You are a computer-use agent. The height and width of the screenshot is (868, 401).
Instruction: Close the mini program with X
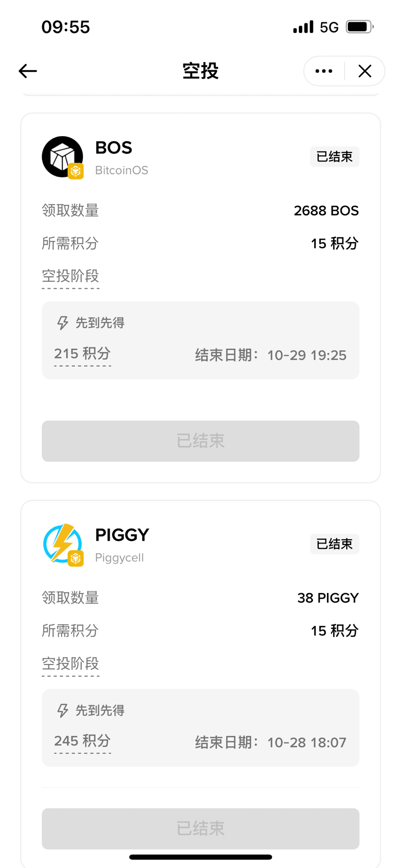click(365, 71)
